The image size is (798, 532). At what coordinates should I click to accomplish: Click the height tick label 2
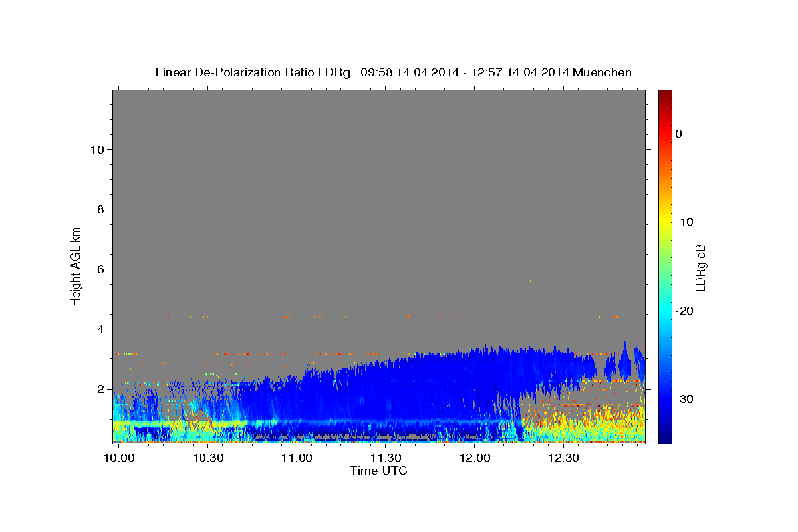point(101,388)
